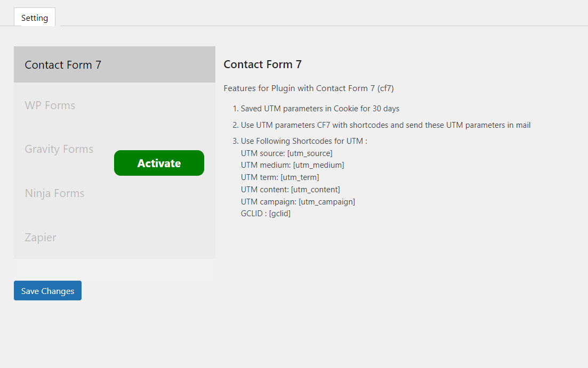Viewport: 588px width, 368px height.
Task: Open the Ninja Forms panel
Action: tap(54, 193)
